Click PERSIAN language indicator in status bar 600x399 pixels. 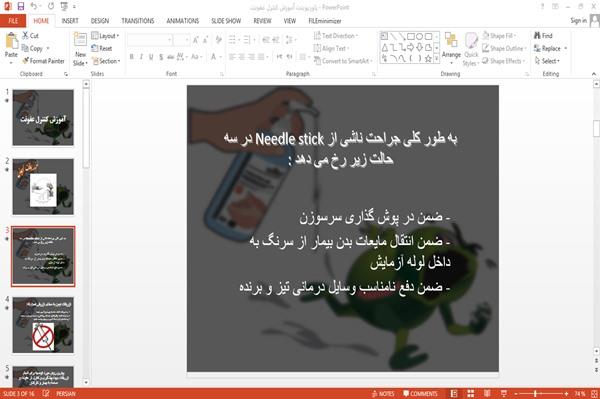[66, 394]
